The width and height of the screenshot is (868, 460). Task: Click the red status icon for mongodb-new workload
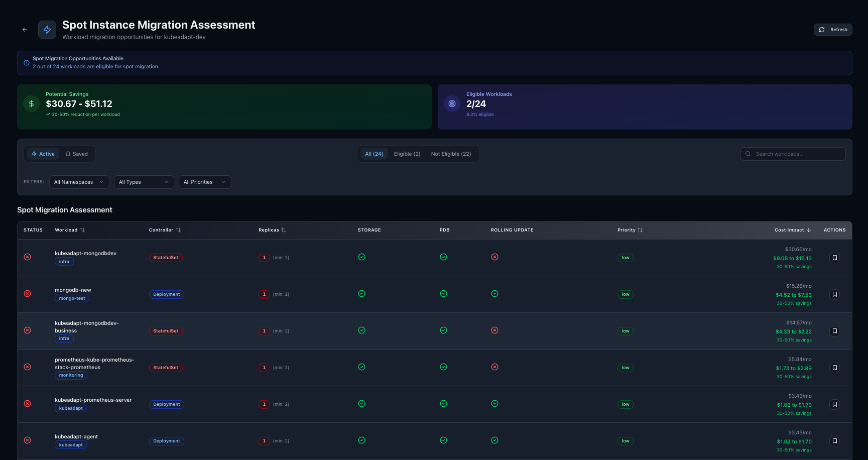(28, 293)
